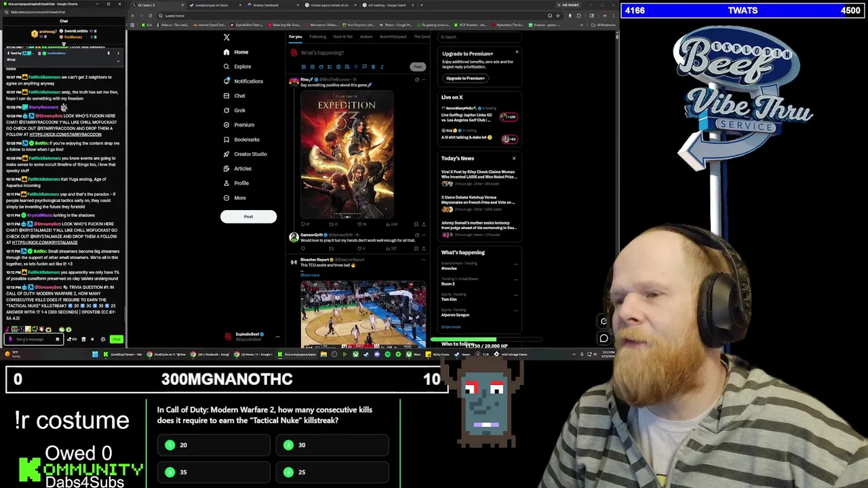Open Explore in X sidebar
Viewport: 868px width, 488px height.
[237, 66]
